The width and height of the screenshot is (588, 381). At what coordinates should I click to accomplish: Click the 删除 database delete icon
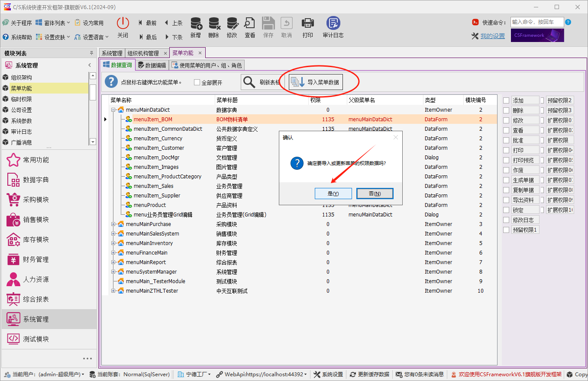point(214,23)
